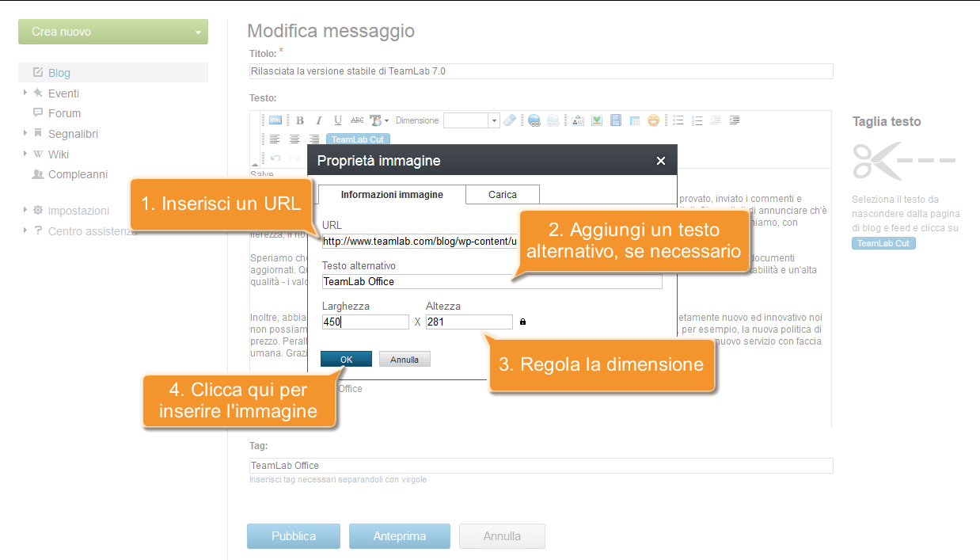Switch to the Carica tab
This screenshot has width=980, height=560.
[503, 195]
